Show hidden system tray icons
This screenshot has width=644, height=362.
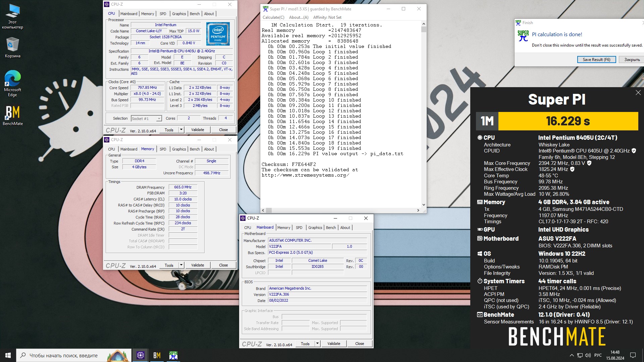coord(572,355)
